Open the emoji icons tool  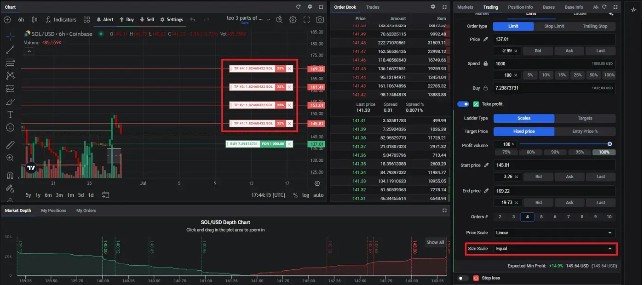click(10, 127)
